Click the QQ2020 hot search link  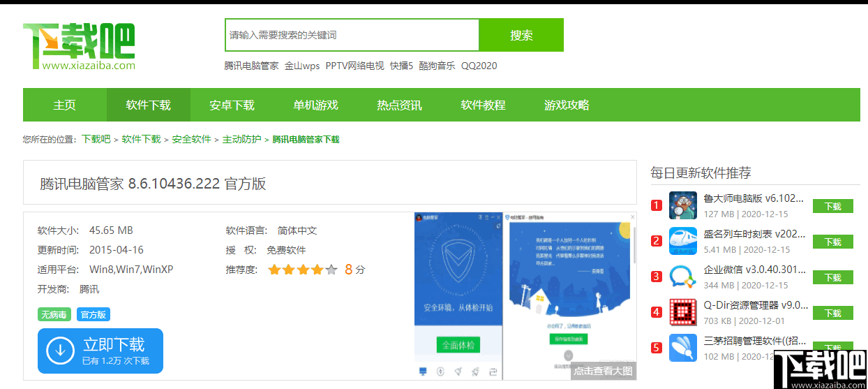point(479,66)
